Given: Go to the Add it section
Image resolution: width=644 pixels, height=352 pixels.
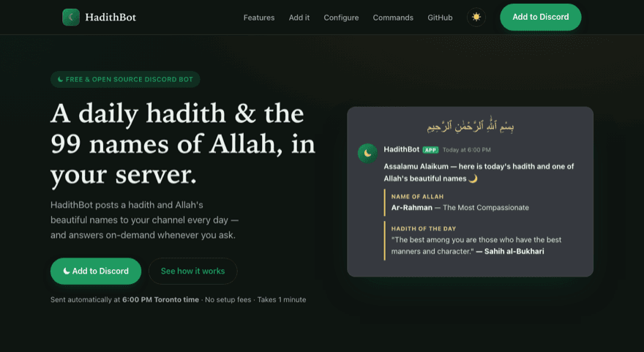Looking at the screenshot, I should tap(299, 18).
